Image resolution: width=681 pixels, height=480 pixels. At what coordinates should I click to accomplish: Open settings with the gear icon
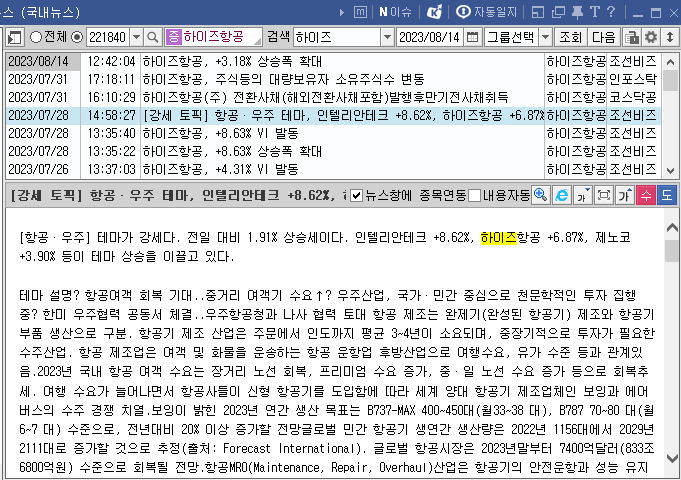click(x=651, y=37)
